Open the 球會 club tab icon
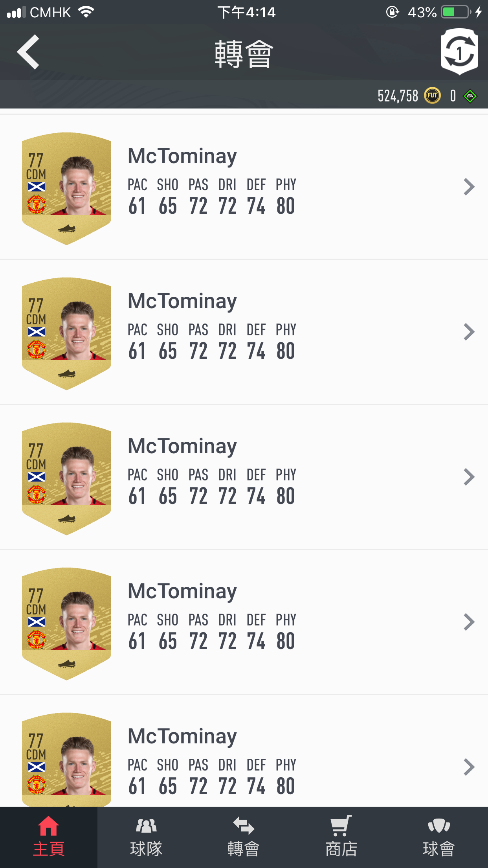 pyautogui.click(x=439, y=825)
